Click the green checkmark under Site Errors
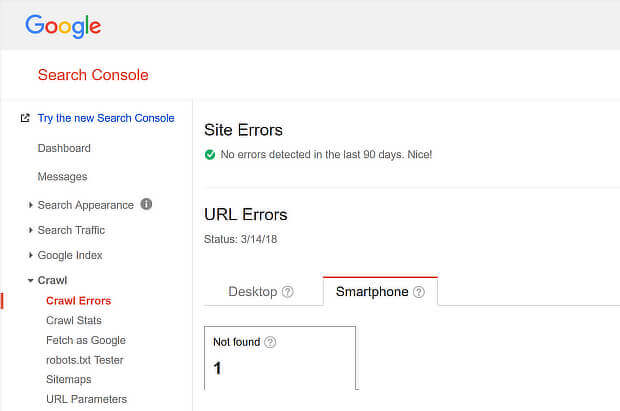Viewport: 620px width, 411px height. 210,155
